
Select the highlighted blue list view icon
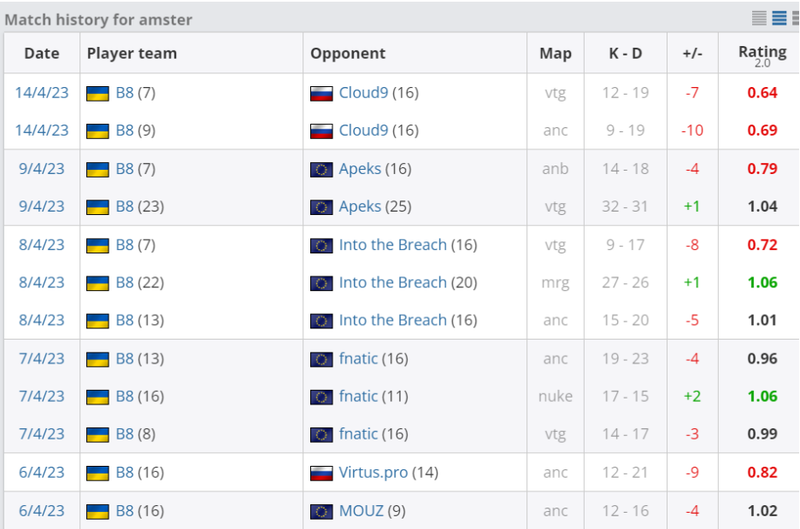[779, 18]
